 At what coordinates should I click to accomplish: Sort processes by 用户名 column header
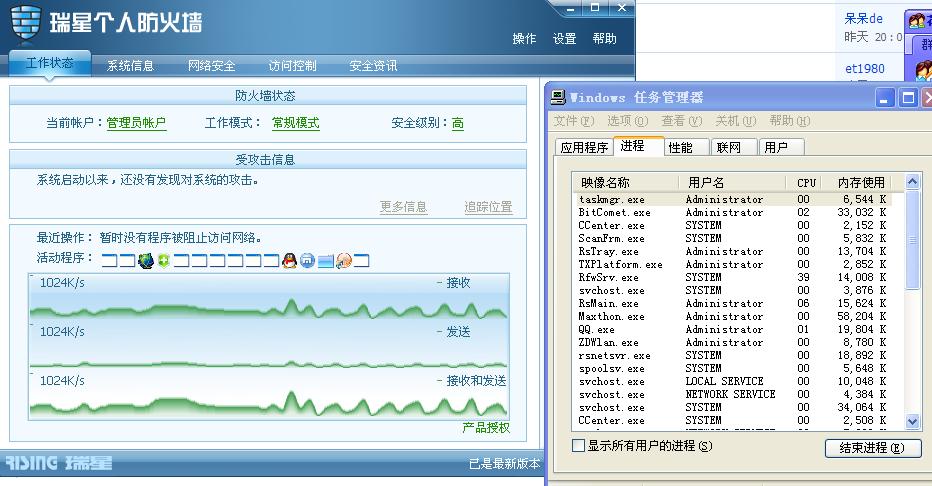732,182
